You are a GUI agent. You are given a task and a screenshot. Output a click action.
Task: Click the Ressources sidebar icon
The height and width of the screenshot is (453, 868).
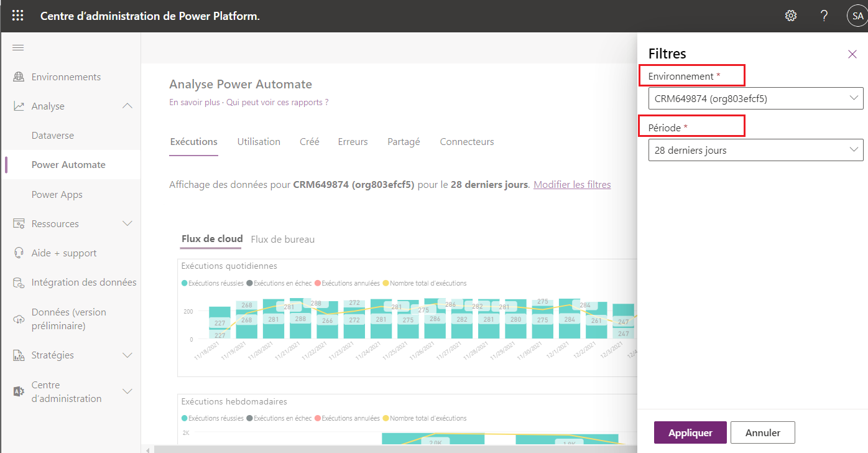click(x=19, y=224)
